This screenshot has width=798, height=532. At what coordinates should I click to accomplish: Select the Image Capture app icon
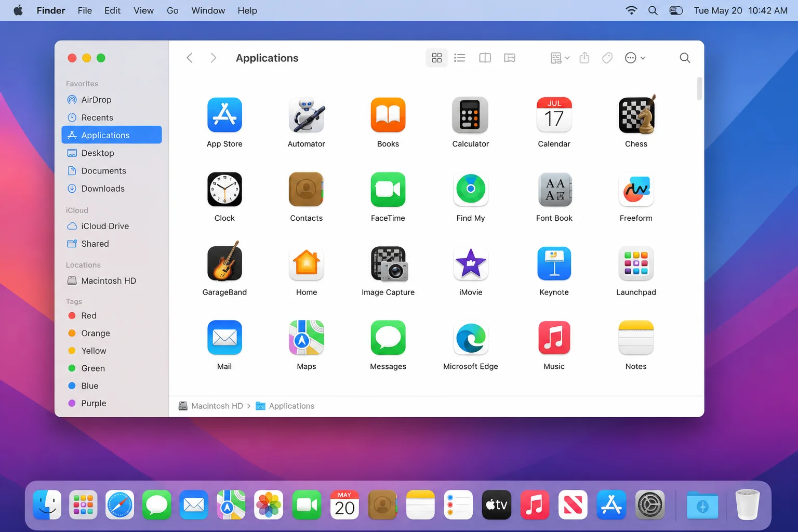pos(389,264)
